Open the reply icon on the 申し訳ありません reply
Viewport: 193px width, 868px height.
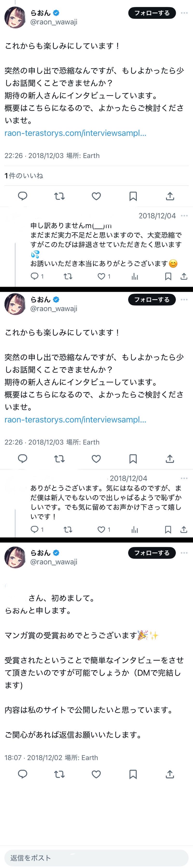click(x=34, y=276)
